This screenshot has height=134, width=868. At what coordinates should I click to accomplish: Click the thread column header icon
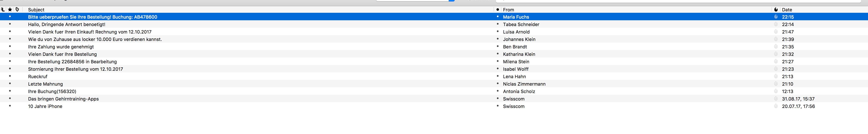click(x=3, y=10)
